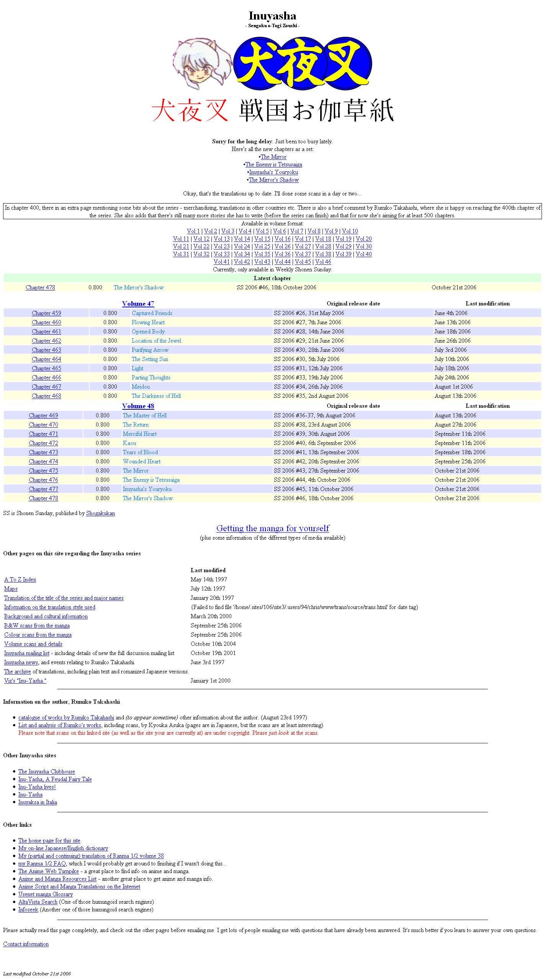
Task: Click the Inuyasha character face image
Action: pyautogui.click(x=202, y=64)
